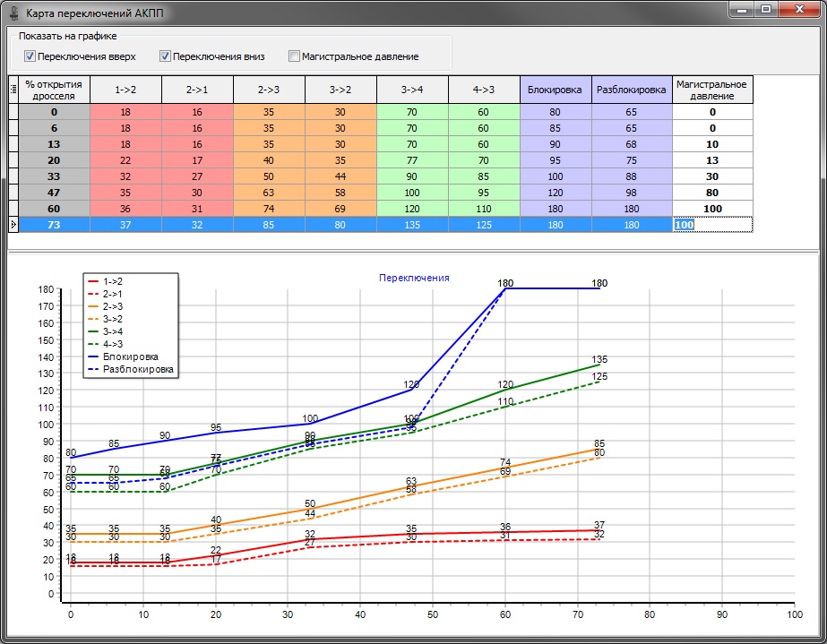Select the Разблокировка table column header
827x644 pixels.
pos(632,90)
